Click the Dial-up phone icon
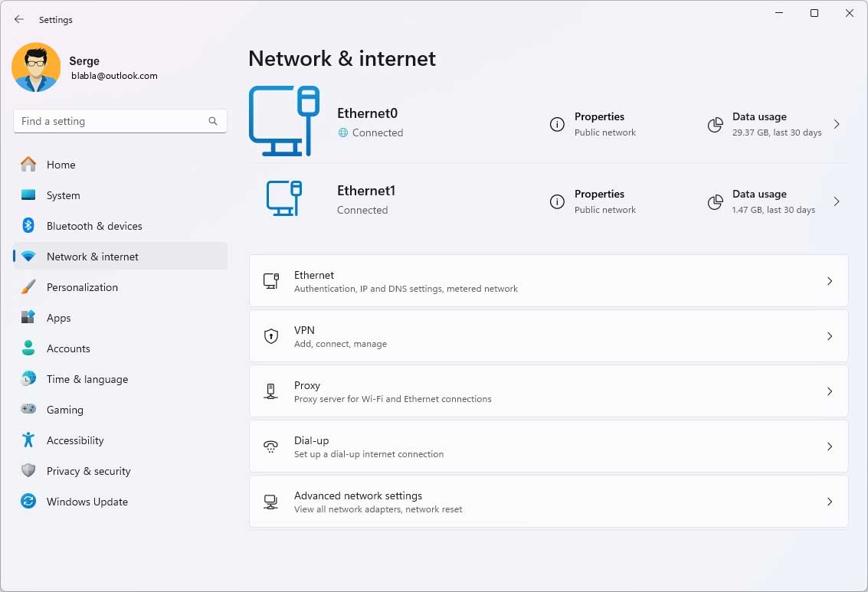The height and width of the screenshot is (592, 868). 270,446
